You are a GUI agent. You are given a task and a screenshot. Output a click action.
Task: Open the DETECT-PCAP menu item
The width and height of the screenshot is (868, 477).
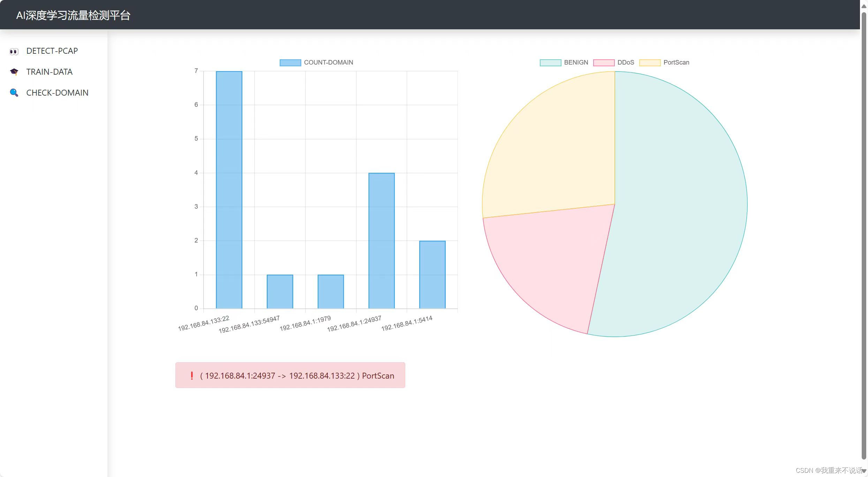[x=52, y=51]
